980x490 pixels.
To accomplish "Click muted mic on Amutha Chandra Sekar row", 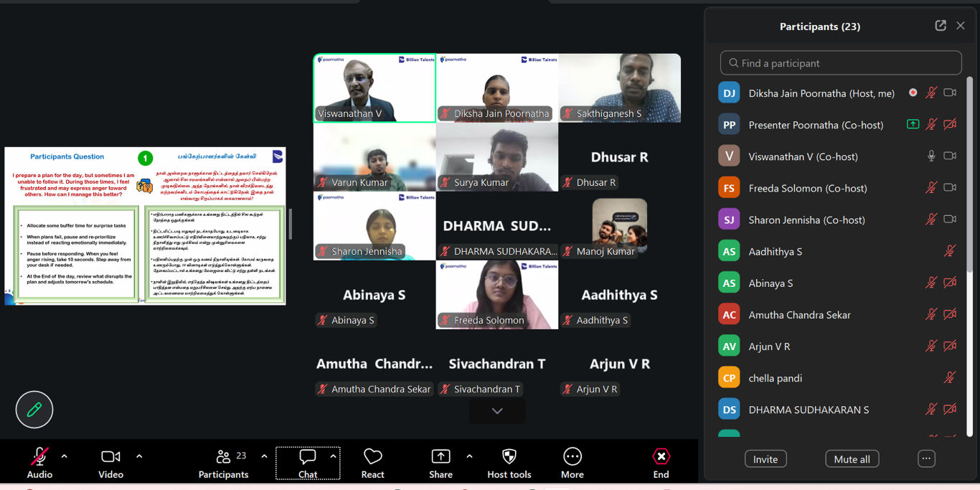I will (x=931, y=314).
